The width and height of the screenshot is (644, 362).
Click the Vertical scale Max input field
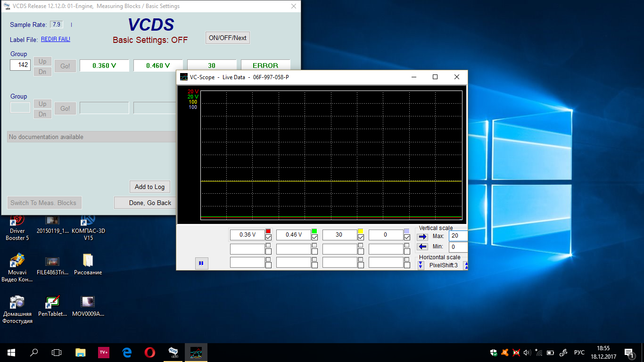pyautogui.click(x=458, y=236)
